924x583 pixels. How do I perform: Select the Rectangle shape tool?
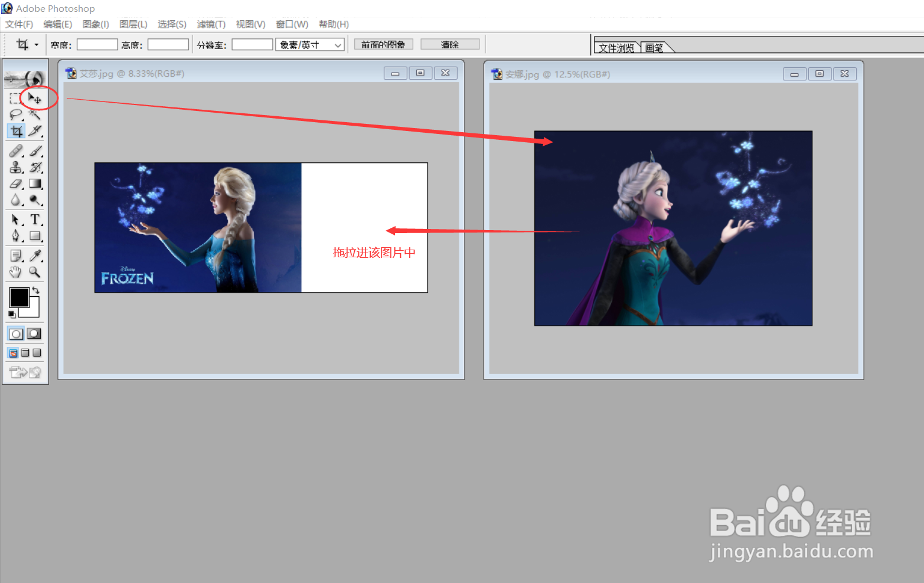point(35,236)
